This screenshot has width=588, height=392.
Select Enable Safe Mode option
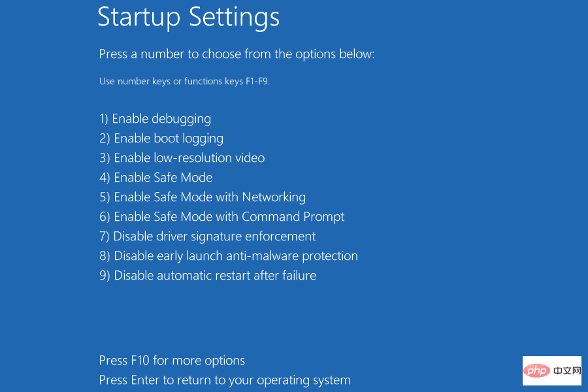pyautogui.click(x=155, y=178)
